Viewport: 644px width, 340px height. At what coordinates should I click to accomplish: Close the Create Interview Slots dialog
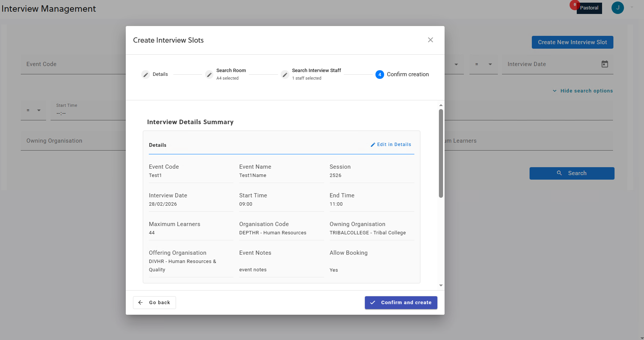(430, 40)
